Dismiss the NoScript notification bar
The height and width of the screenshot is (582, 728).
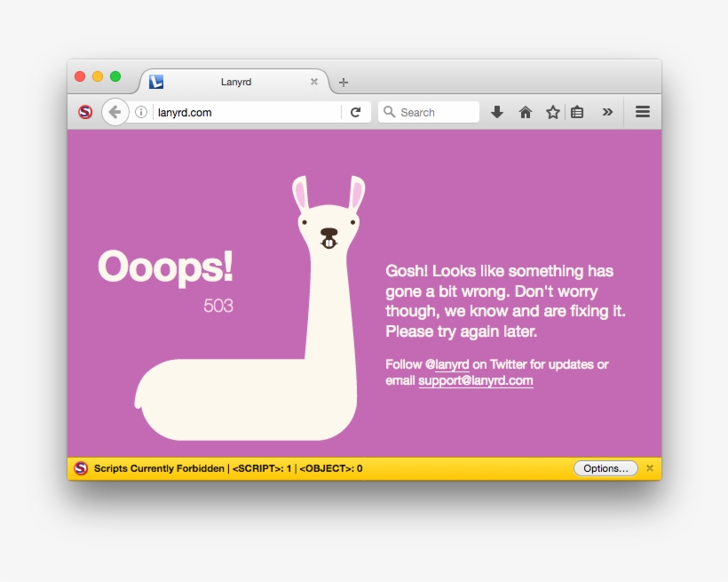tap(650, 468)
